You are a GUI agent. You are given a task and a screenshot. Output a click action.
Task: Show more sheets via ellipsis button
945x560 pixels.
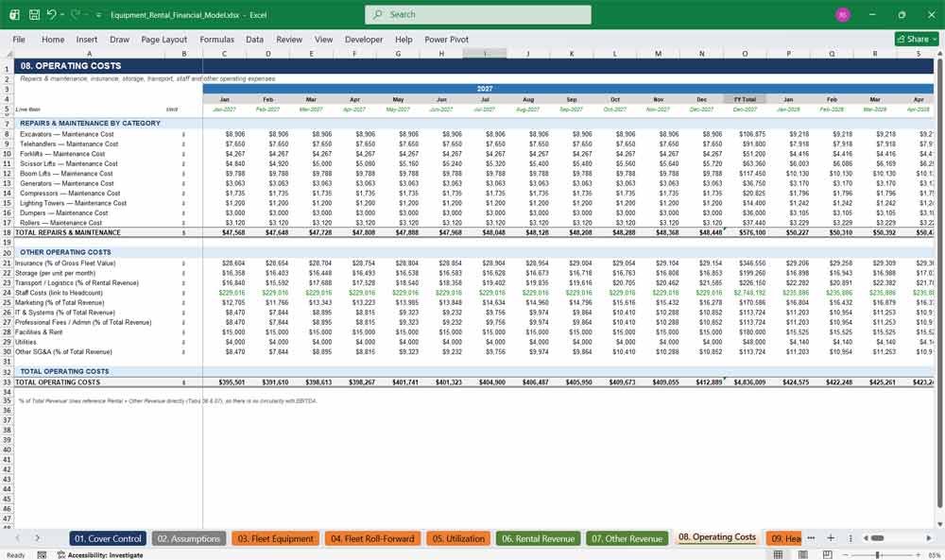[811, 537]
